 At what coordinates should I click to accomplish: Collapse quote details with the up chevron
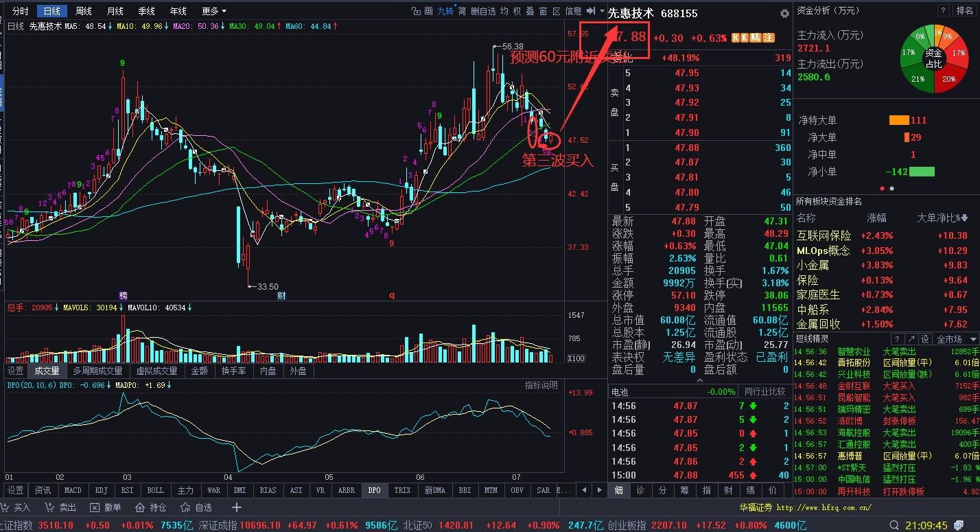point(700,379)
